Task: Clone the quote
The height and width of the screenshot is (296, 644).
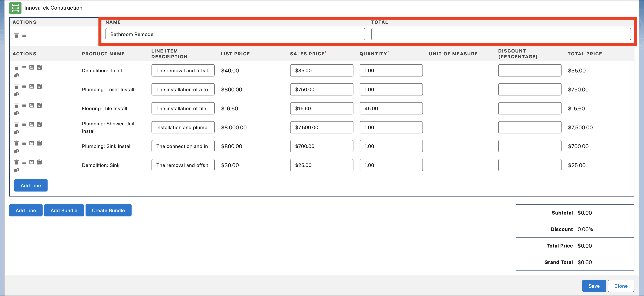Action: pyautogui.click(x=621, y=286)
